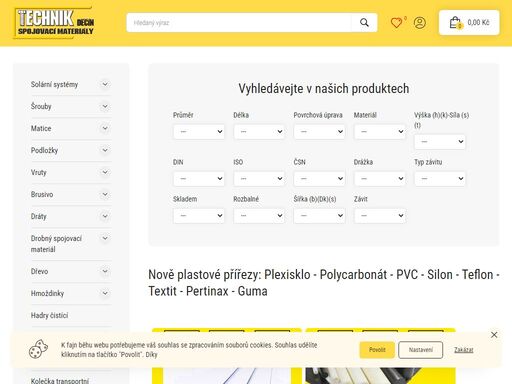
Task: Open the Průměr dropdown
Action: click(x=199, y=132)
